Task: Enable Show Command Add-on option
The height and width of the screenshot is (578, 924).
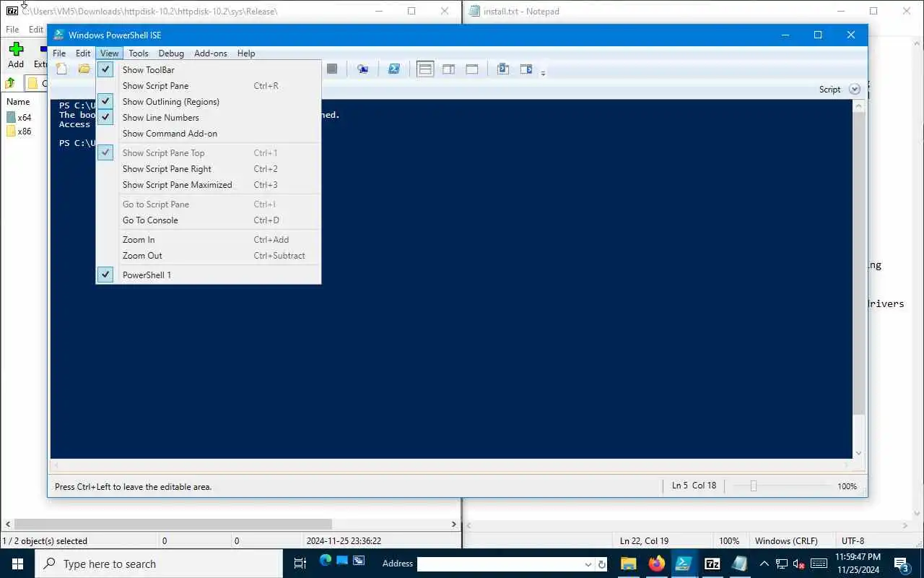Action: tap(208, 134)
